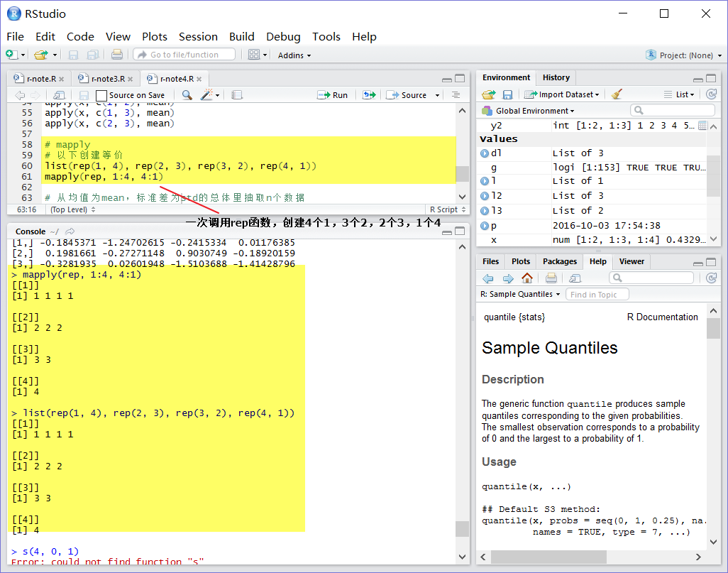The image size is (728, 573).
Task: Click the Find in Topic field
Action: pos(597,294)
